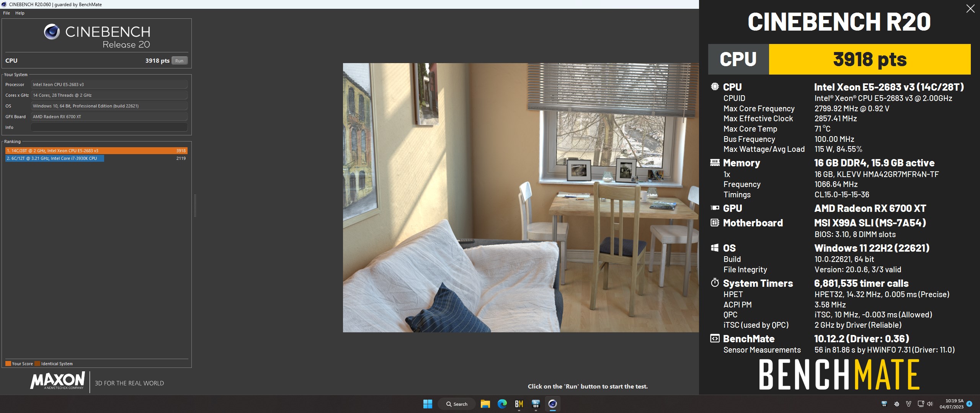Open the taskbar Search box
The height and width of the screenshot is (413, 980).
[x=457, y=404]
